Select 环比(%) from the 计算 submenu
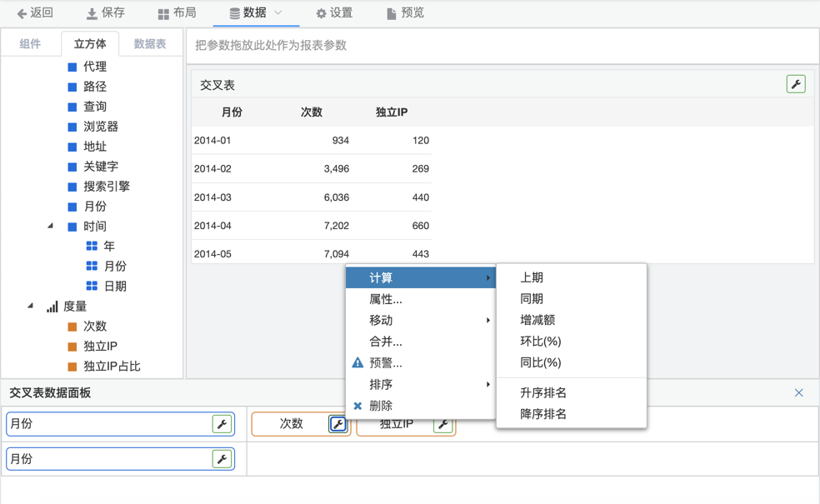 [x=540, y=342]
